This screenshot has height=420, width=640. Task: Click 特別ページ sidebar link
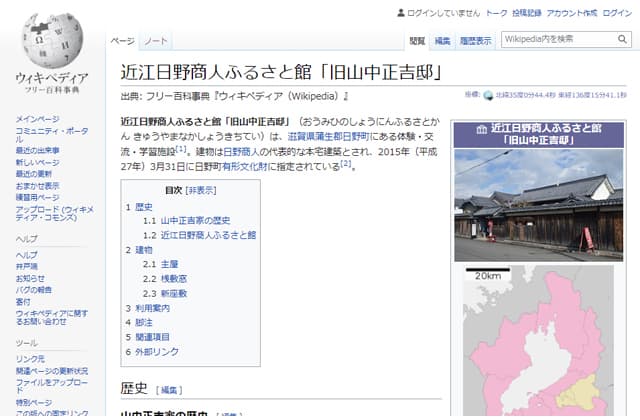34,402
